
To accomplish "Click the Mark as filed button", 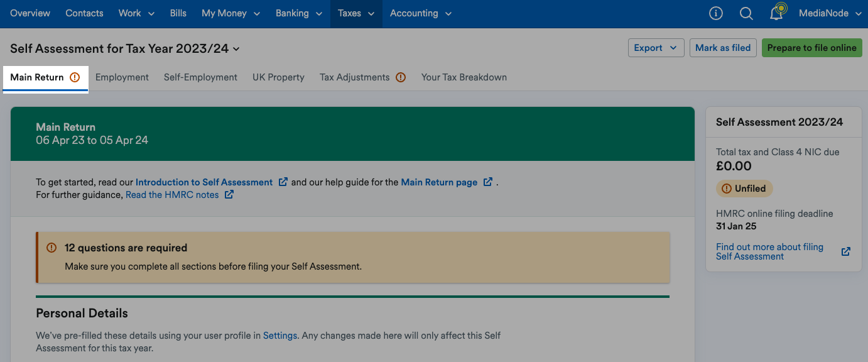I will tap(723, 48).
